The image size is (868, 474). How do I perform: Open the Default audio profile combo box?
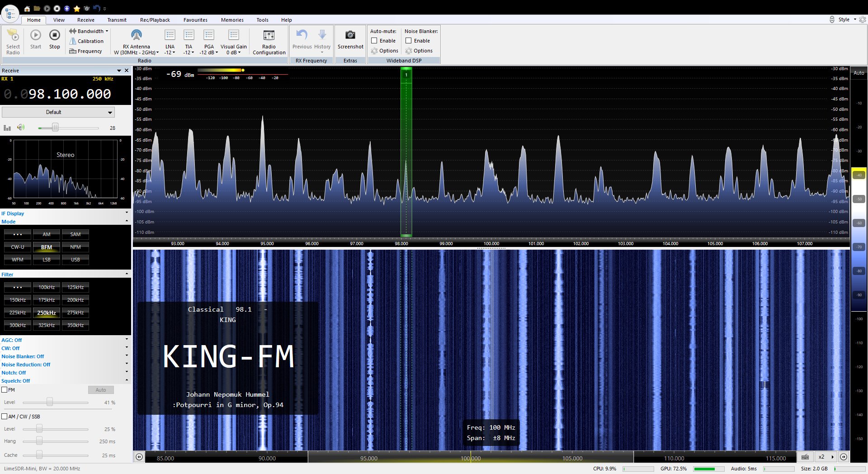click(58, 112)
